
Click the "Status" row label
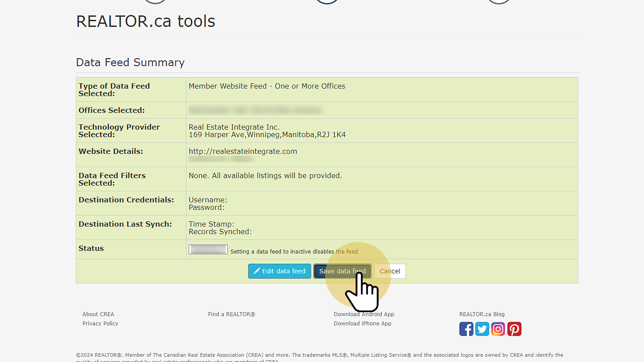[91, 248]
